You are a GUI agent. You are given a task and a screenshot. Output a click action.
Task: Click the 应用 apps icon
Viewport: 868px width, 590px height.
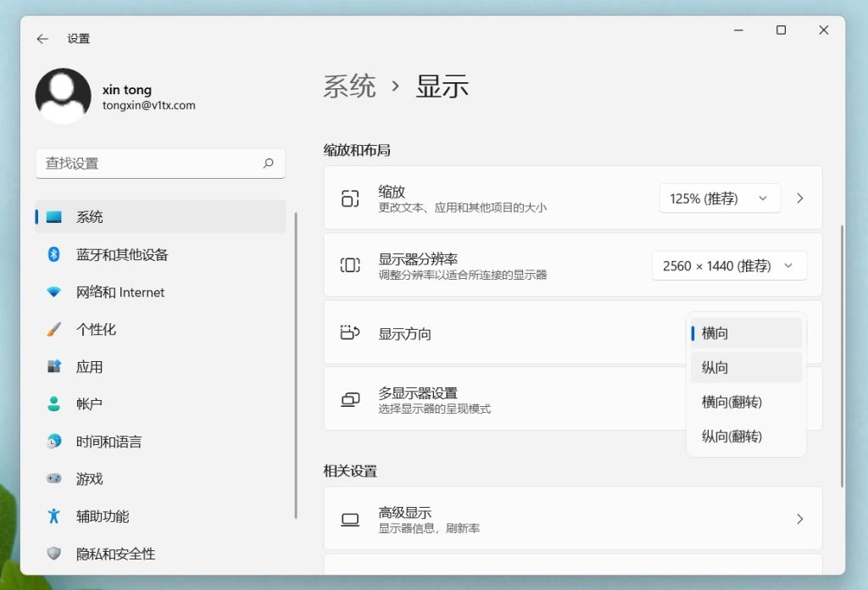(x=53, y=366)
